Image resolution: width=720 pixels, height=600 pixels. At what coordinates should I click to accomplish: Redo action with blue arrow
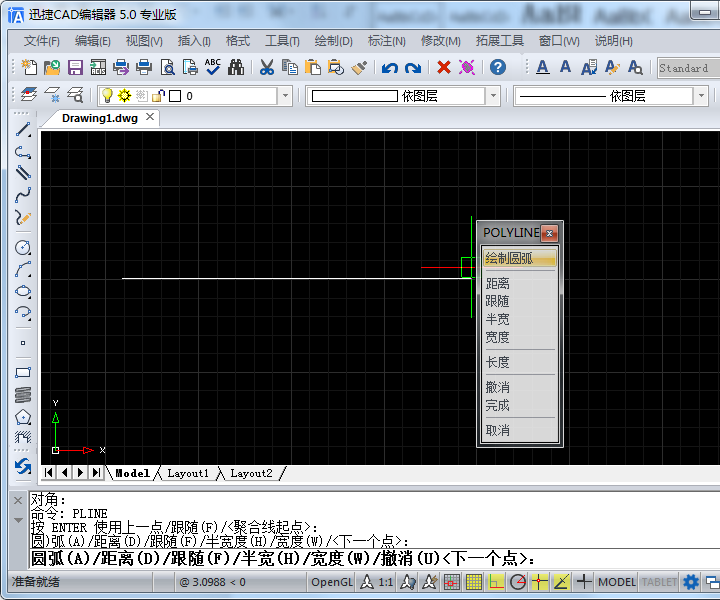412,67
